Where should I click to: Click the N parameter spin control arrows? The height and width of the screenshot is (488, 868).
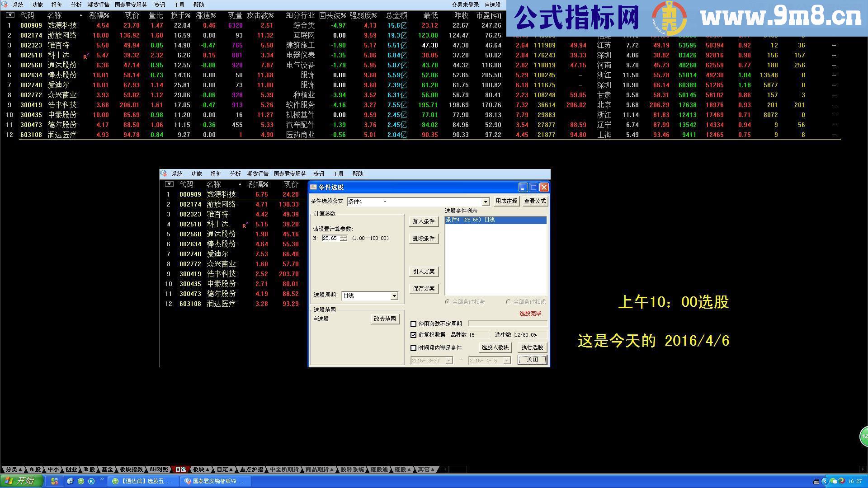(x=344, y=238)
